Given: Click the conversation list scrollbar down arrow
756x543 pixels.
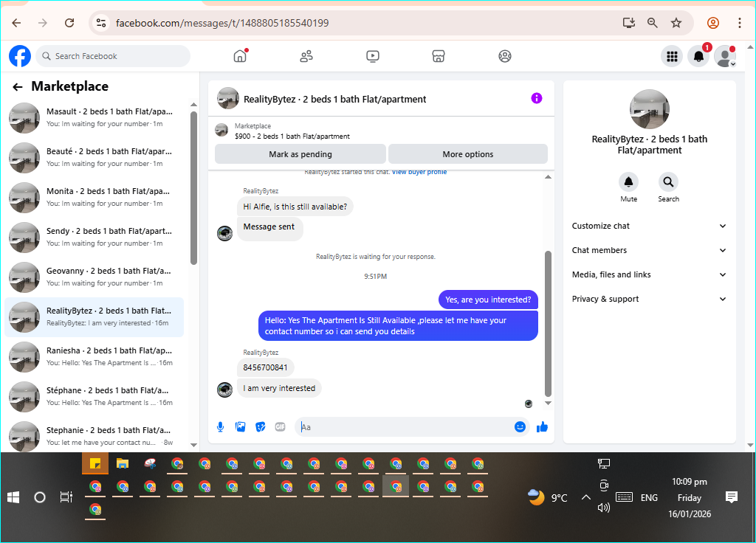Looking at the screenshot, I should pyautogui.click(x=194, y=445).
